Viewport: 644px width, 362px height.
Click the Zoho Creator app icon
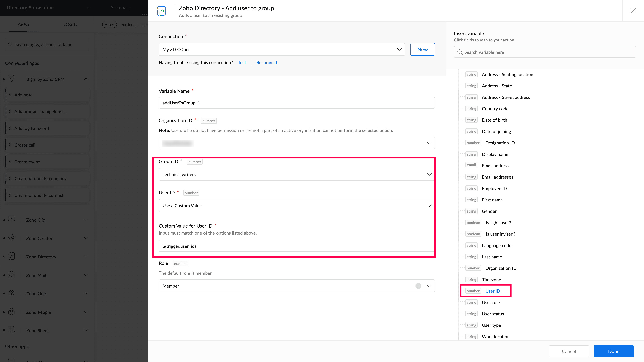coord(12,238)
